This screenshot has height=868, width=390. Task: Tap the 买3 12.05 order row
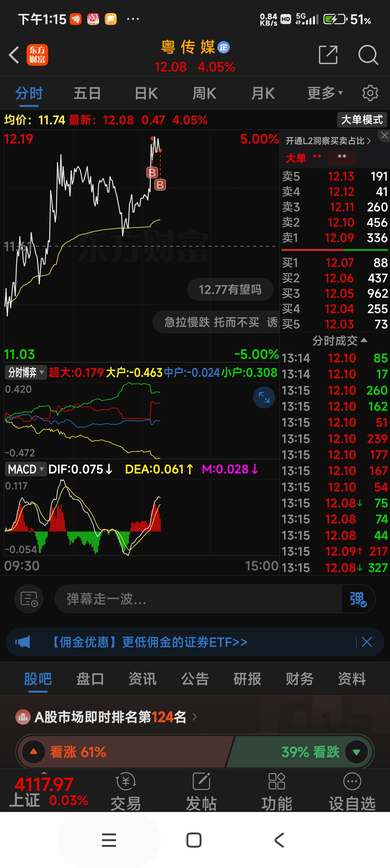point(334,293)
